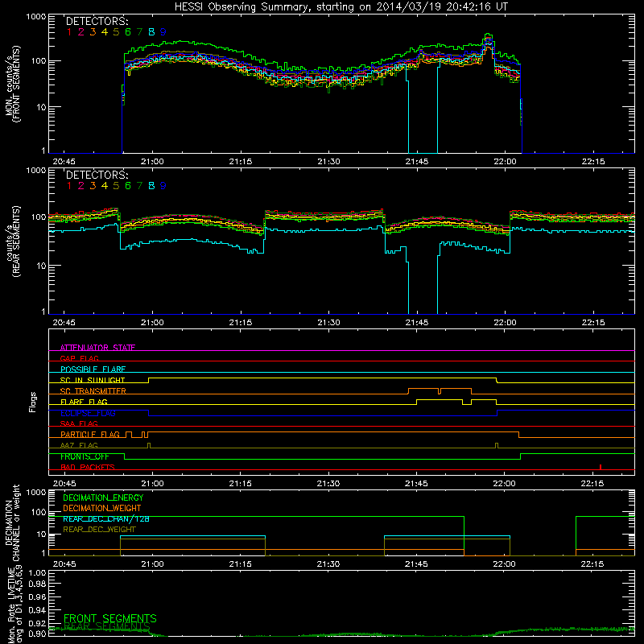The image size is (644, 644).
Task: Click magenta detector 2 in rear segments legend
Action: coord(81,186)
